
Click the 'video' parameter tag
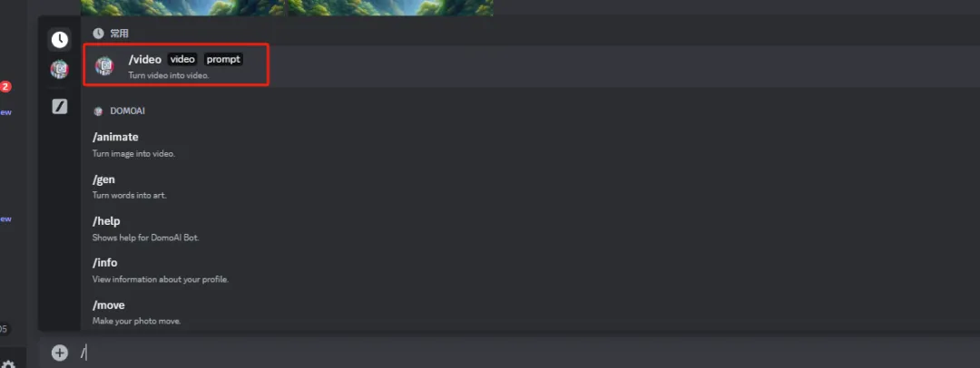(182, 59)
